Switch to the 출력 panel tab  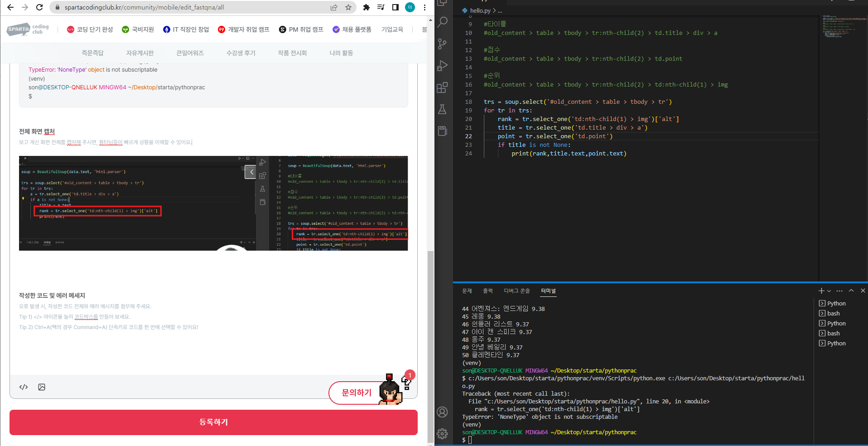click(x=488, y=291)
